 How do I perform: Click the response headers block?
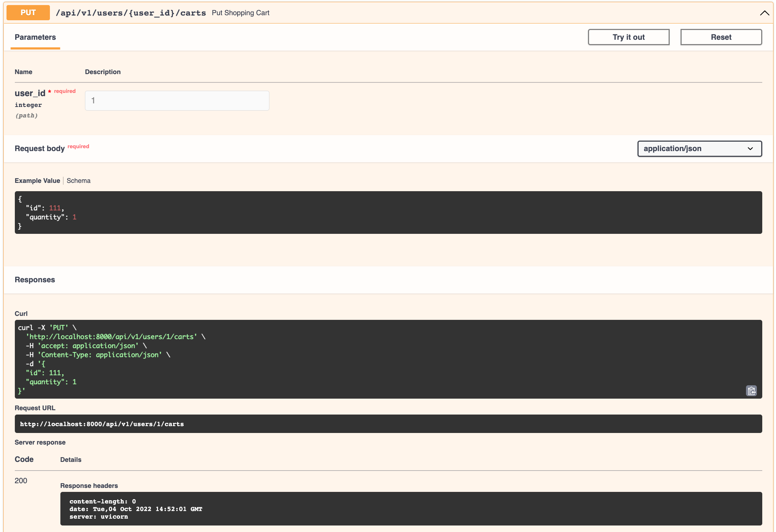pos(411,509)
